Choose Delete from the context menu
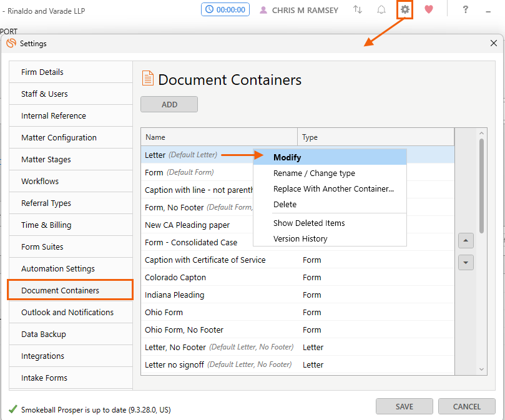 (x=330, y=205)
